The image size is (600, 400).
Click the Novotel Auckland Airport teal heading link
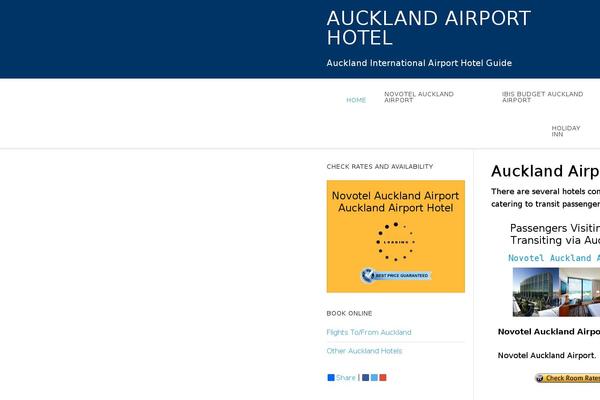coord(553,258)
